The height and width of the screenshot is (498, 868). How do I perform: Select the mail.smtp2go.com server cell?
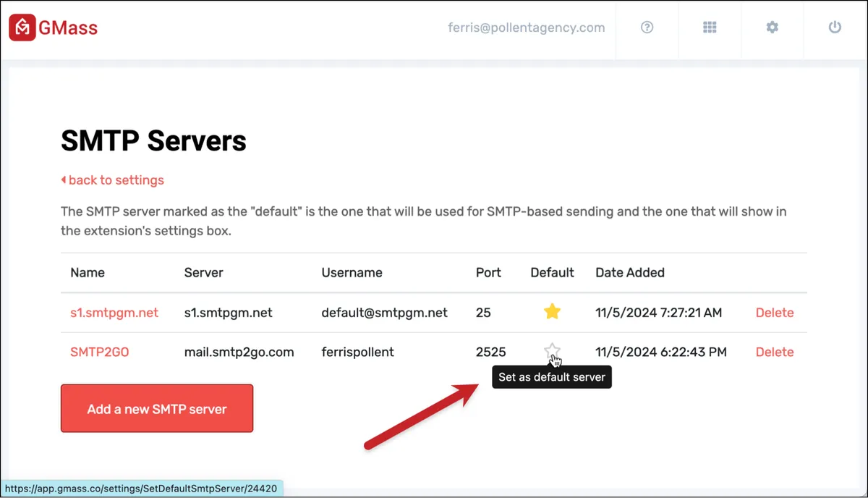pyautogui.click(x=239, y=352)
